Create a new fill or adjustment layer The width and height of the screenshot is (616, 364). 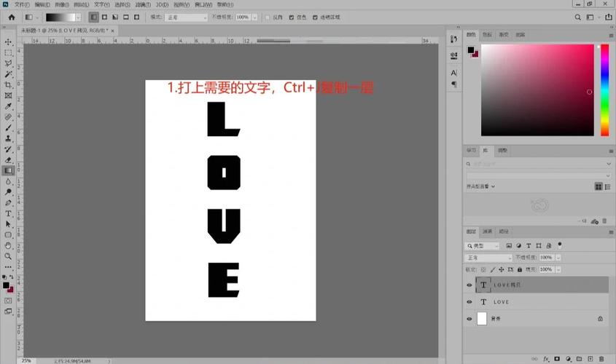[x=568, y=359]
